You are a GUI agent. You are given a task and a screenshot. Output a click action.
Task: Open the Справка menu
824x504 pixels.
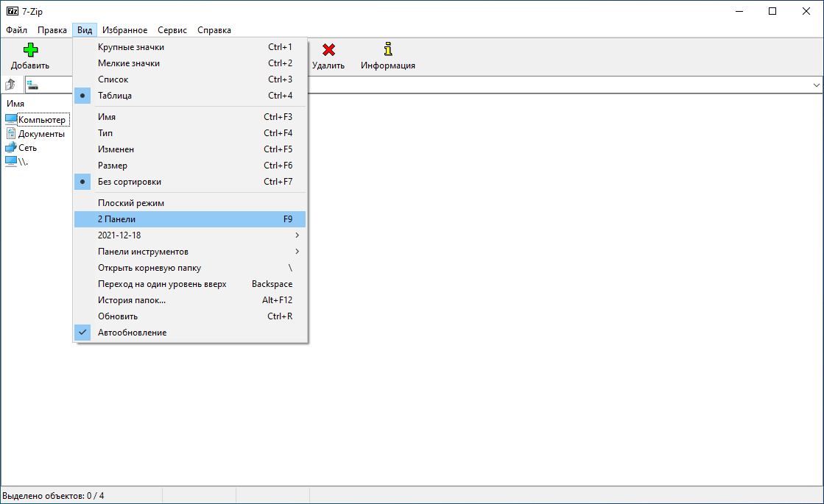point(214,30)
